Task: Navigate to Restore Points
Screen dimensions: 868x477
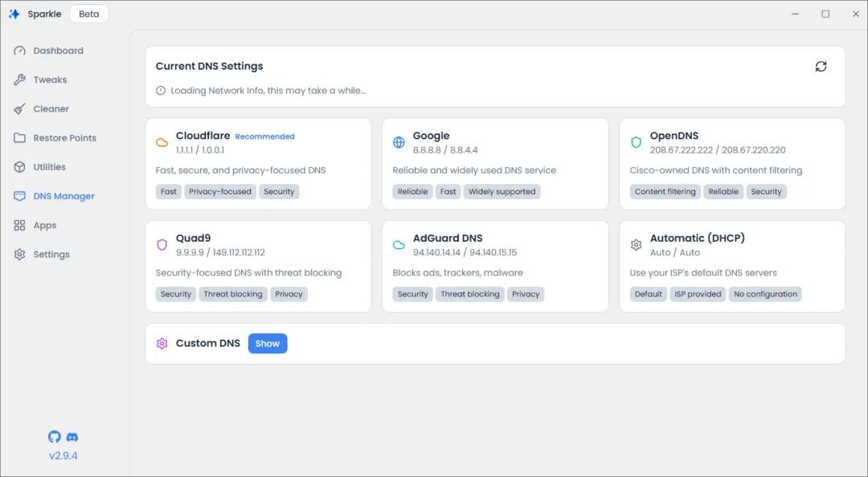Action: point(65,138)
